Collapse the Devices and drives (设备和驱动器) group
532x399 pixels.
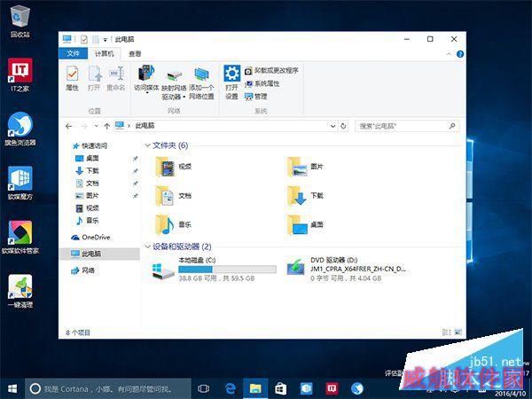[147, 246]
